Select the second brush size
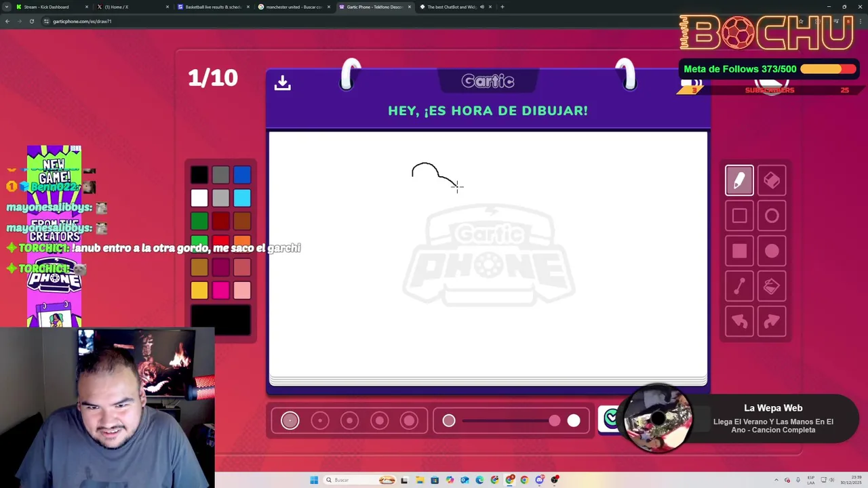Screen dimensions: 868x488 (319, 421)
